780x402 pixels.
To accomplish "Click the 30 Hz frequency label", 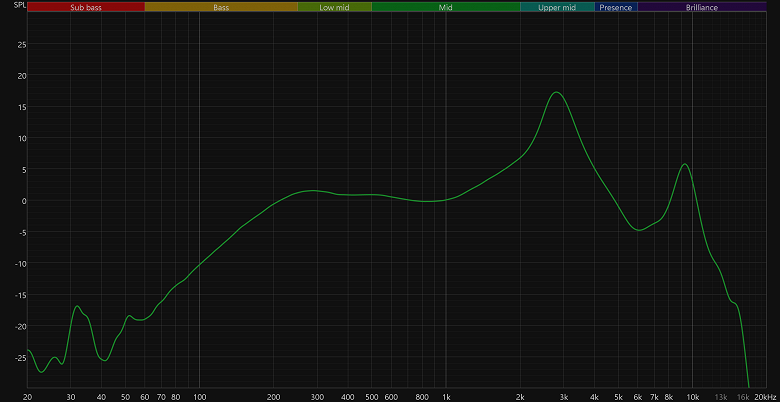I will pos(71,397).
